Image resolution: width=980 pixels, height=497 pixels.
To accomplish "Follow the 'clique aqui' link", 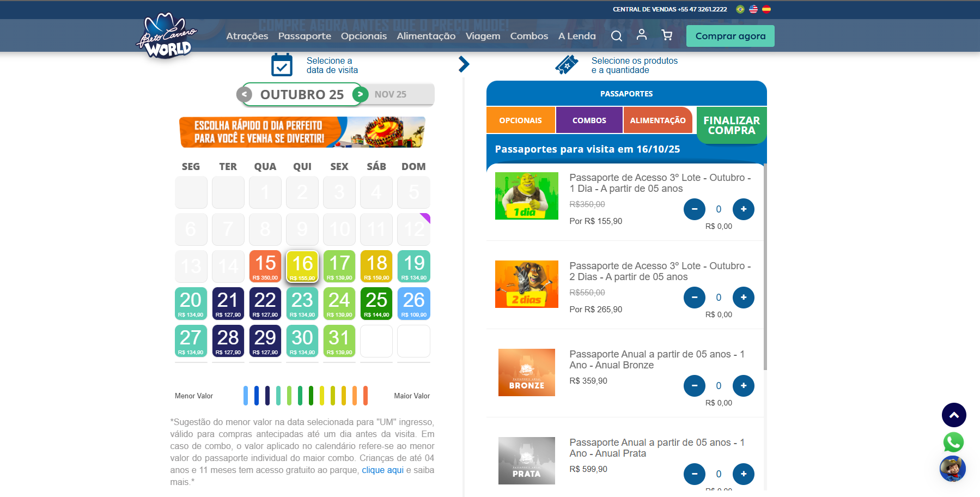I will tap(382, 470).
